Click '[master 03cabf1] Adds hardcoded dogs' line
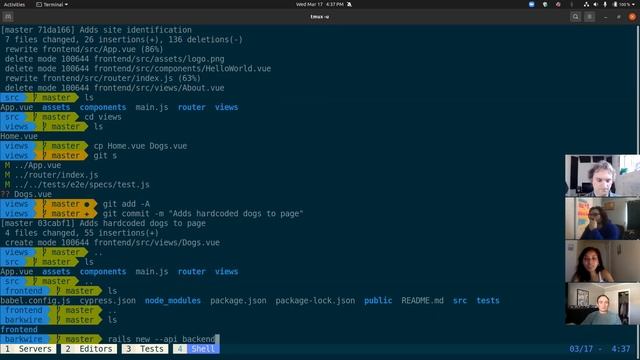Screen dimensions: 640x360 103,223
